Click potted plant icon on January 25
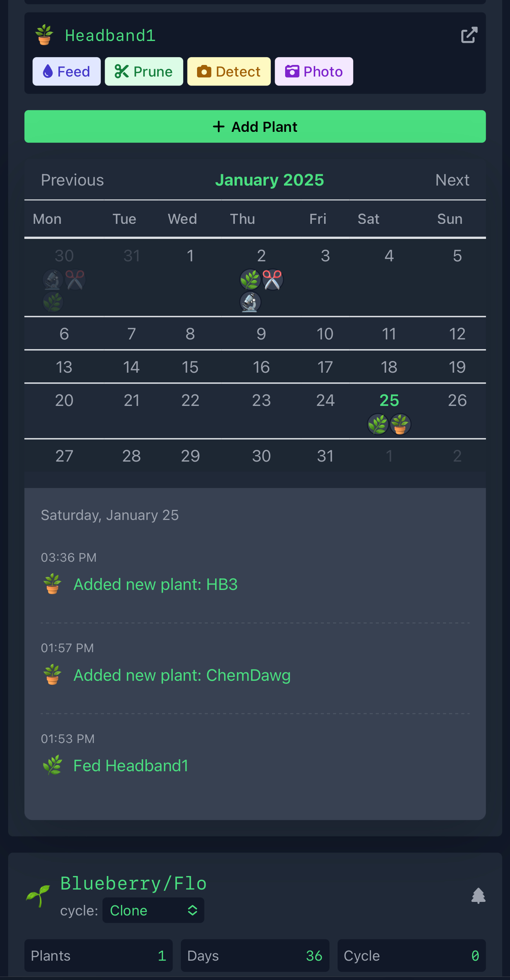Viewport: 510px width, 980px height. point(400,424)
